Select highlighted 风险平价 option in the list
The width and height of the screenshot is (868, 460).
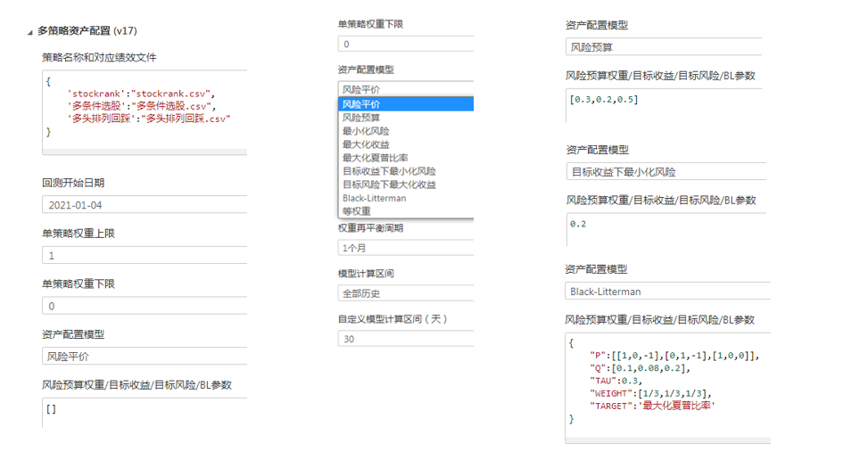tap(406, 104)
